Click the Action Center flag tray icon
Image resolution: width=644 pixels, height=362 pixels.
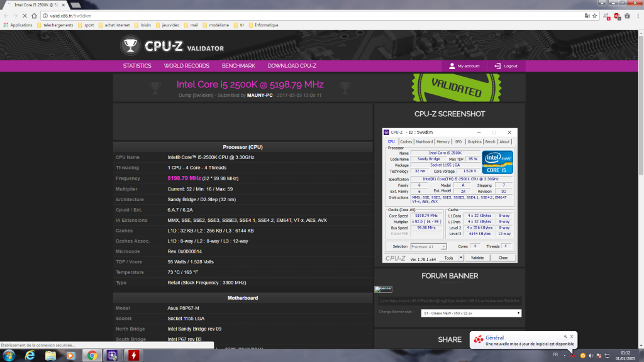pos(599,356)
